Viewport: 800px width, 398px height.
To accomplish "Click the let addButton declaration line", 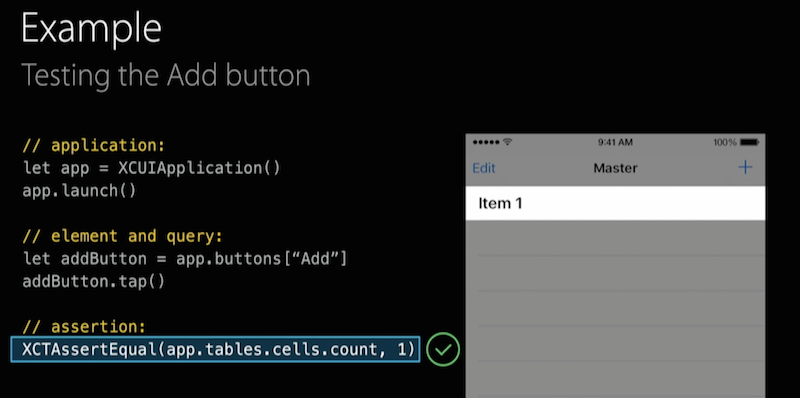I will click(185, 259).
